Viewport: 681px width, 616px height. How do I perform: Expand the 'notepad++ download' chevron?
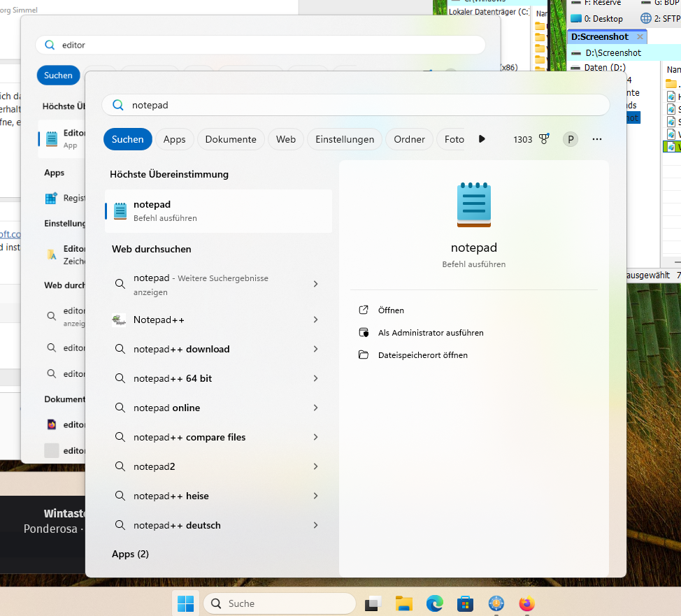(316, 350)
